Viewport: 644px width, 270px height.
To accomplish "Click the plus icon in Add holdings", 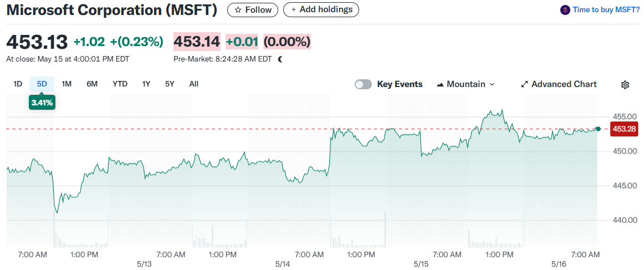I will [293, 10].
